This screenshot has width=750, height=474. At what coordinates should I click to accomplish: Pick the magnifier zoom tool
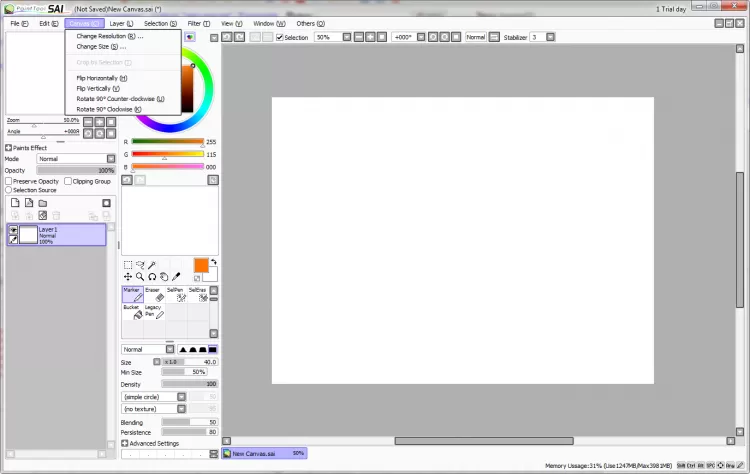[140, 276]
